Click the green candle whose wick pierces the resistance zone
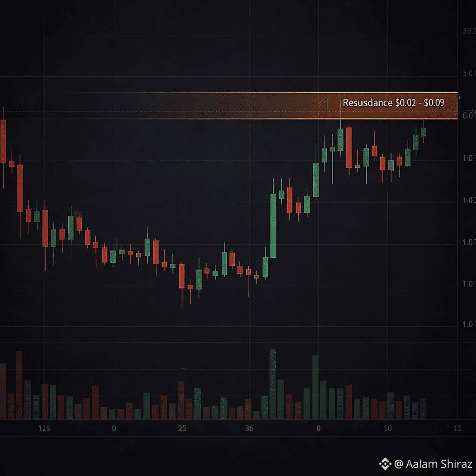This screenshot has width=476, height=476. [341, 139]
